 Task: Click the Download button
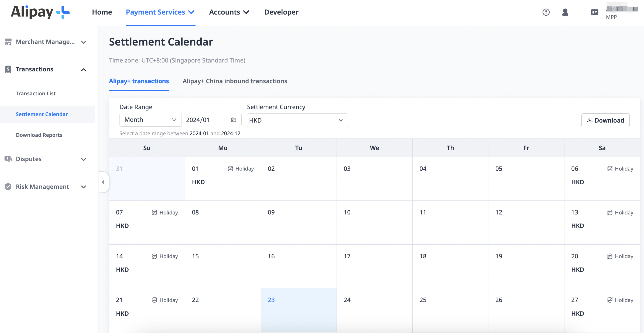pyautogui.click(x=605, y=120)
